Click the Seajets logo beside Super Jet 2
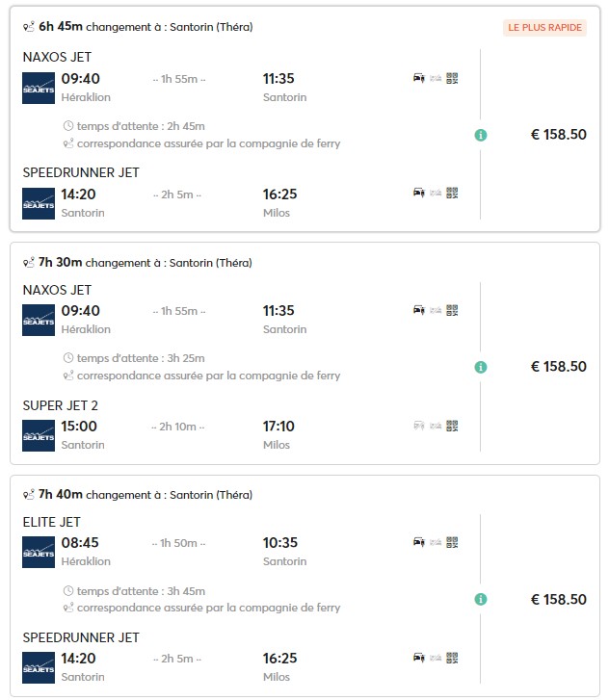Image resolution: width=609 pixels, height=700 pixels. click(39, 435)
